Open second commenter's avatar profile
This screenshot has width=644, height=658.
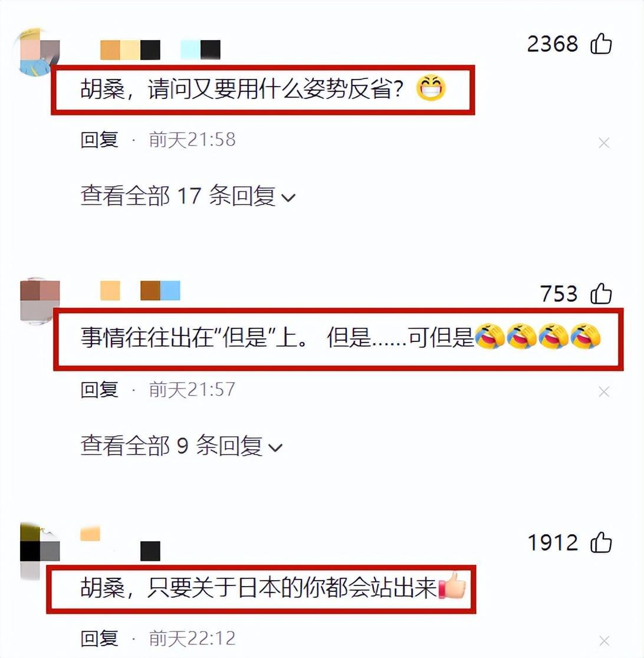[40, 301]
